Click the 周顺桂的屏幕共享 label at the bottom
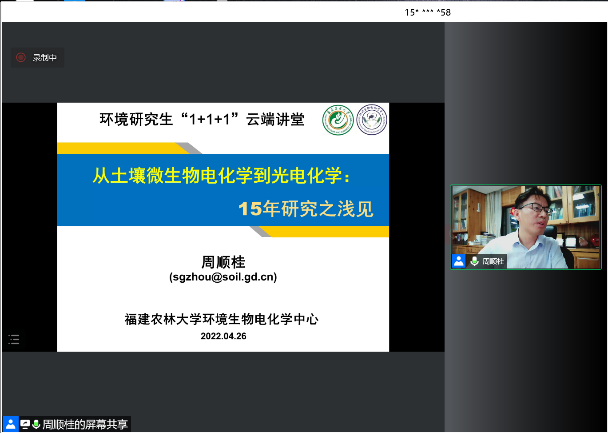Image resolution: width=608 pixels, height=433 pixels. pos(85,424)
